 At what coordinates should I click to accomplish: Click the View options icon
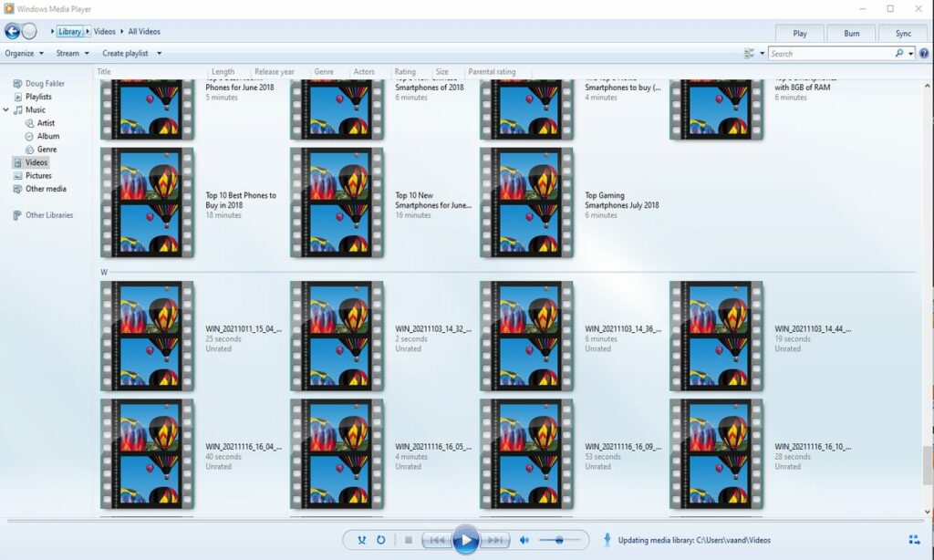pyautogui.click(x=750, y=54)
